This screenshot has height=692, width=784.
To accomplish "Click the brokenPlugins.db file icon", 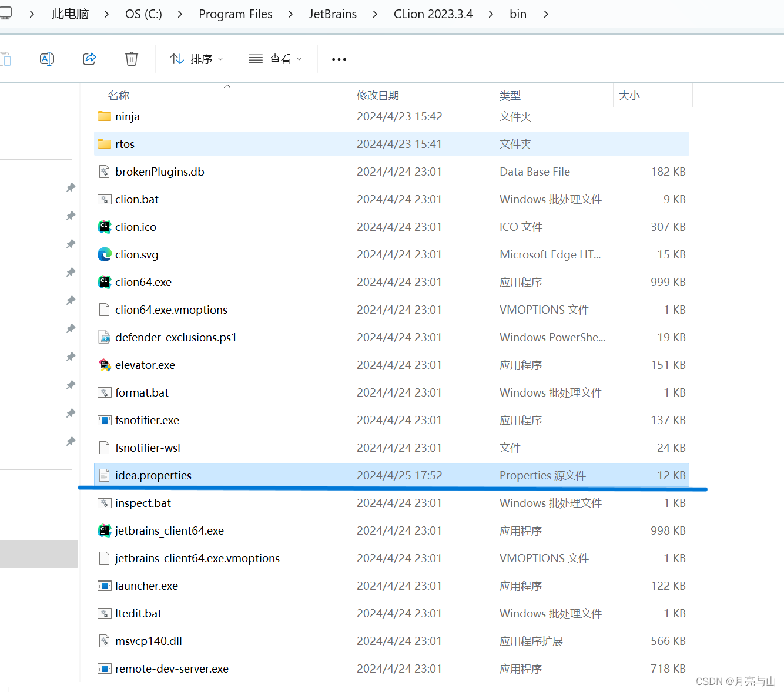I will (x=105, y=172).
